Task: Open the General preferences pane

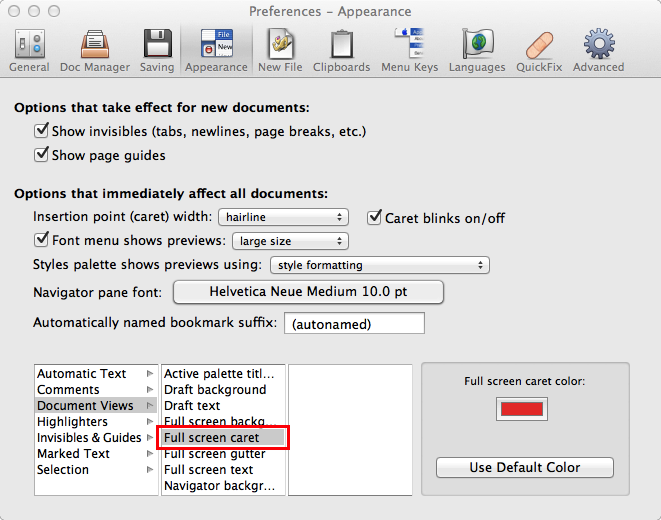Action: (x=29, y=50)
